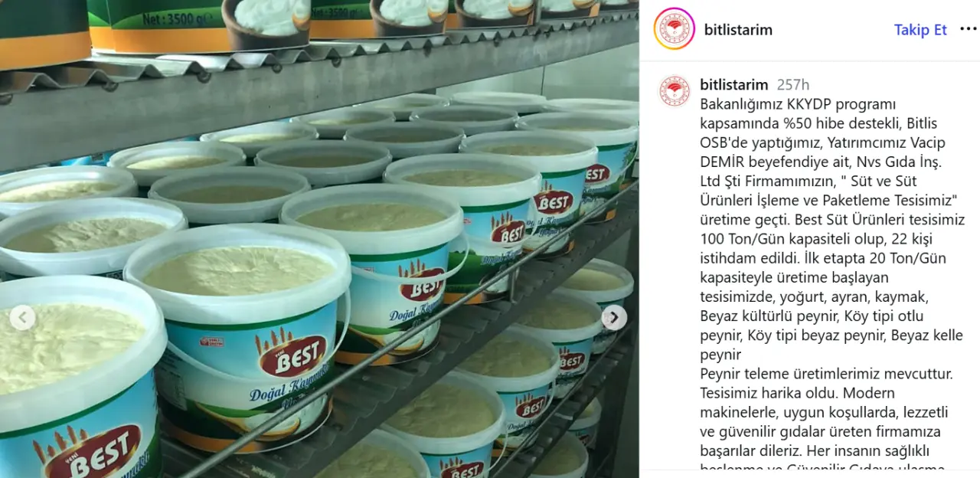Click the yogurt buckets post photo
The height and width of the screenshot is (478, 980).
pos(319,239)
